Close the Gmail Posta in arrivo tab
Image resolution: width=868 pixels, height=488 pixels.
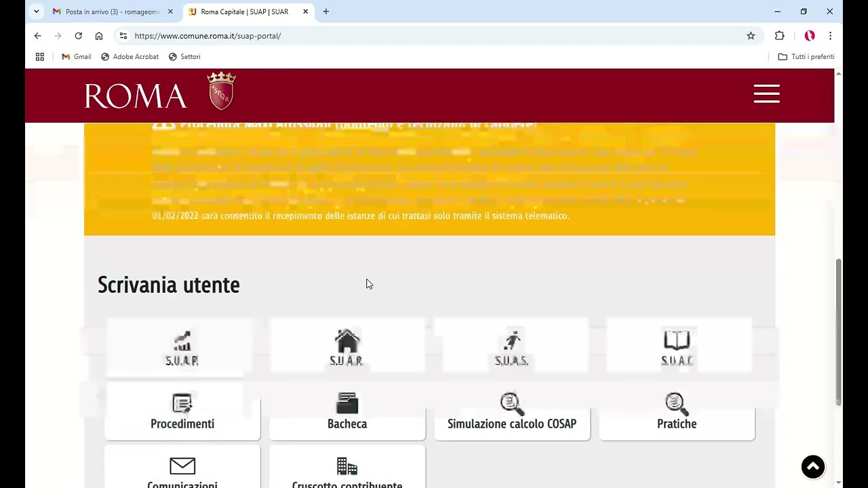[170, 12]
